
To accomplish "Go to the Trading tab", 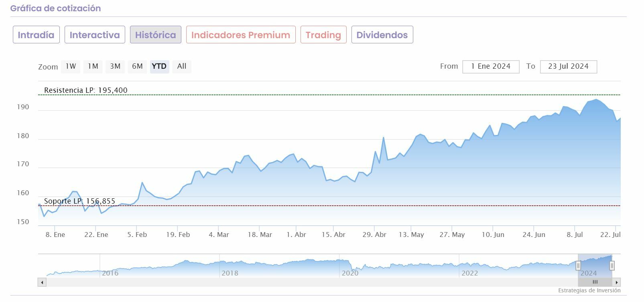I will click(x=323, y=35).
